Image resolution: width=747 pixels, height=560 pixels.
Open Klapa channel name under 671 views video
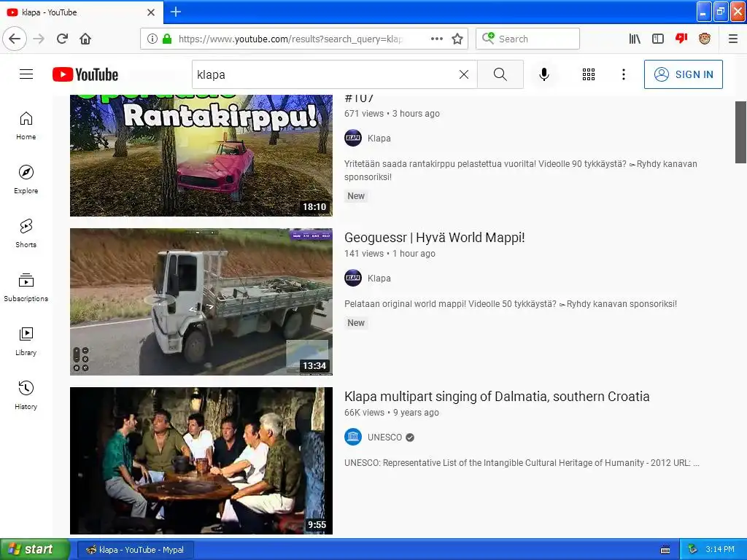pos(379,138)
